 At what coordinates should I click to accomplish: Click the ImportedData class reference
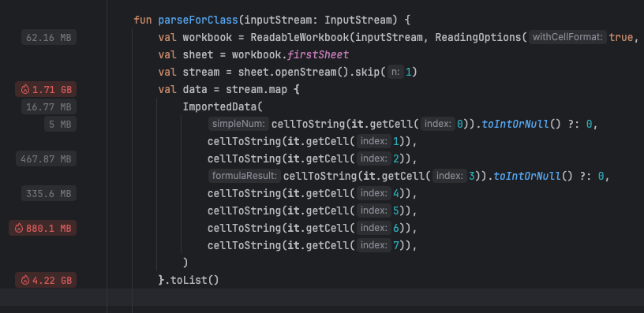pyautogui.click(x=219, y=106)
